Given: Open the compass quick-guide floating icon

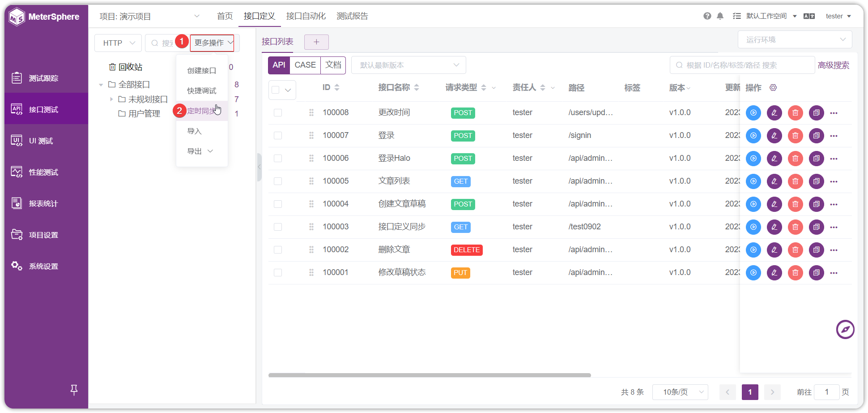Looking at the screenshot, I should (845, 330).
